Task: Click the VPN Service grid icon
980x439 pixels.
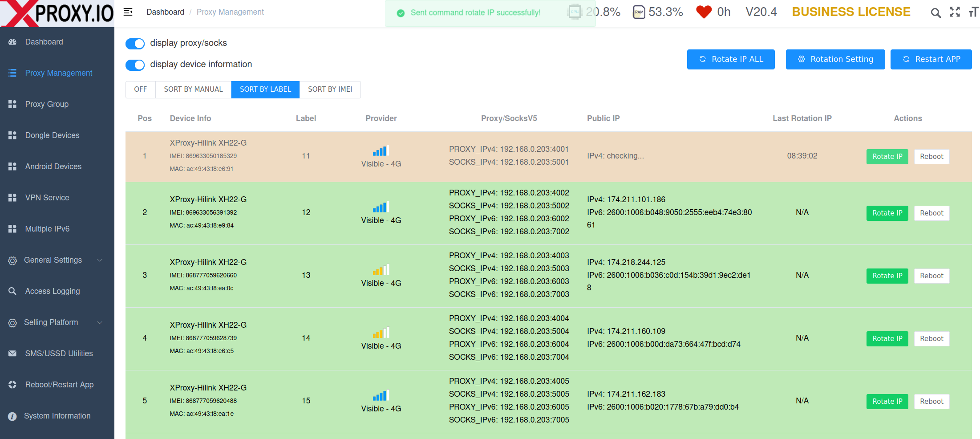Action: (x=12, y=198)
